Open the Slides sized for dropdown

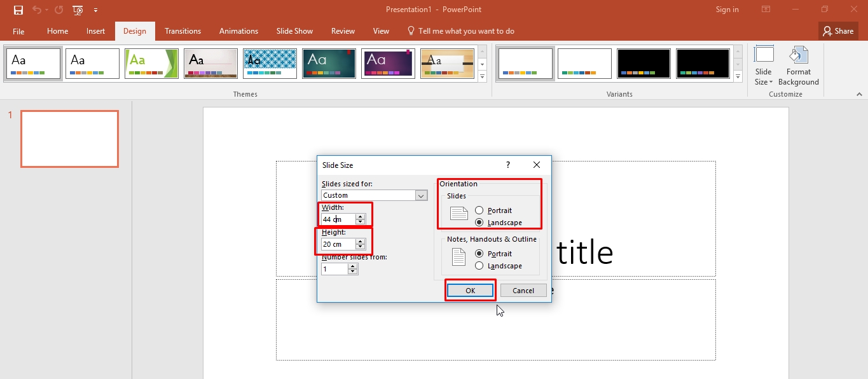point(421,195)
